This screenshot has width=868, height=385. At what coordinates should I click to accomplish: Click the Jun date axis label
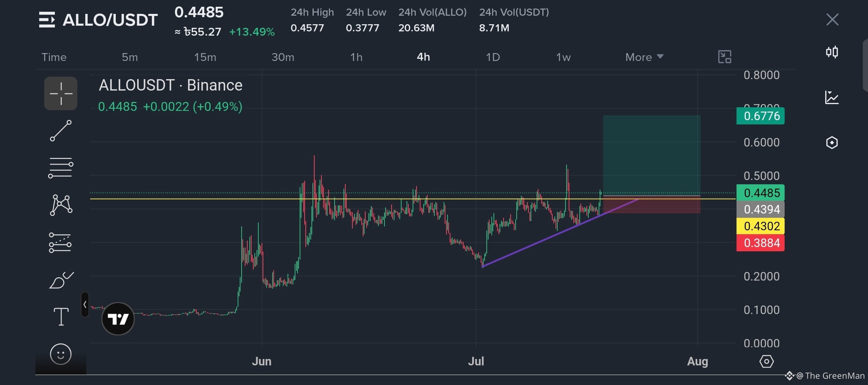point(262,361)
